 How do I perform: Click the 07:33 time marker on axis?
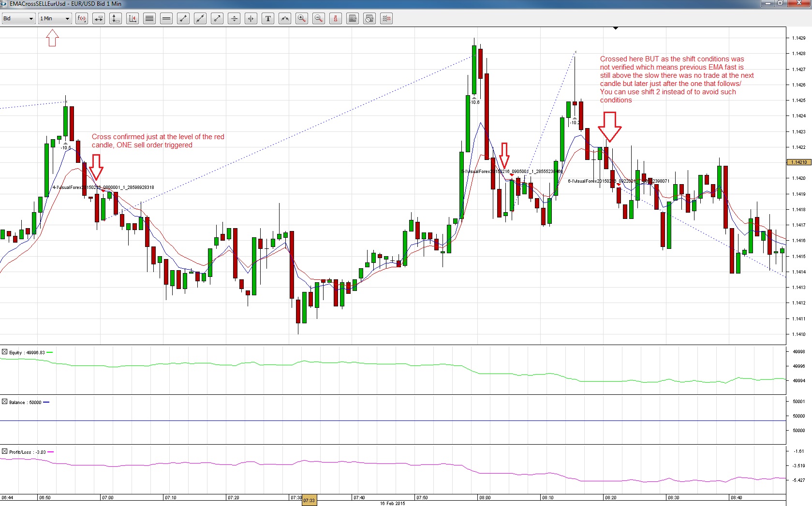pos(309,501)
